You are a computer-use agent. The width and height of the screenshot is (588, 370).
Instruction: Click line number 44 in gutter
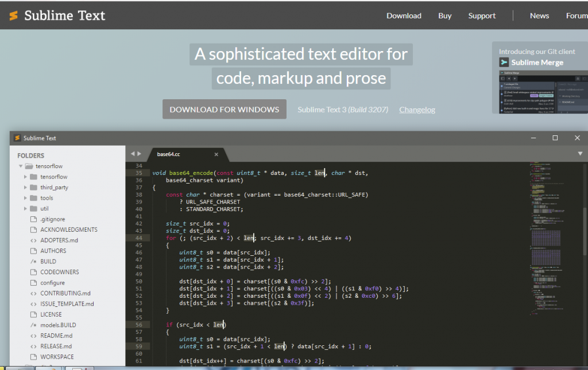coord(139,238)
